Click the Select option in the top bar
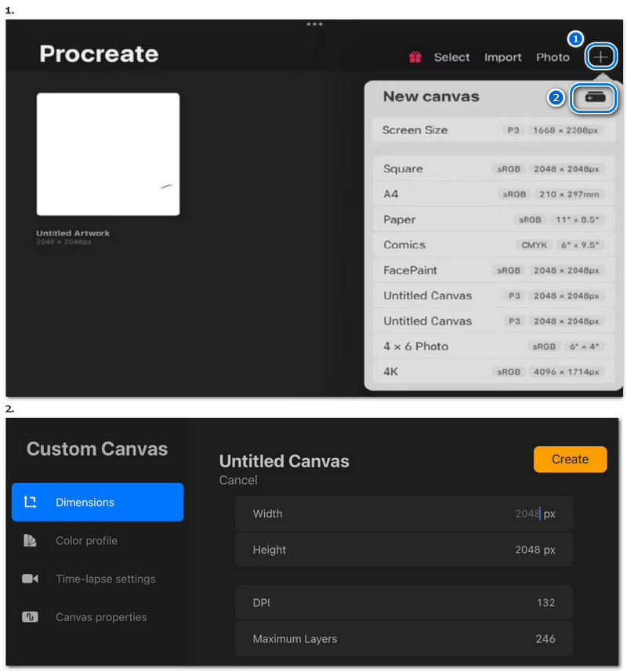627x672 pixels. [451, 56]
